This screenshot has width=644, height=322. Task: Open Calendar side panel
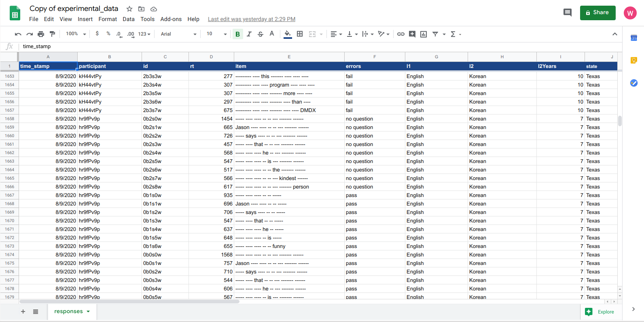634,38
